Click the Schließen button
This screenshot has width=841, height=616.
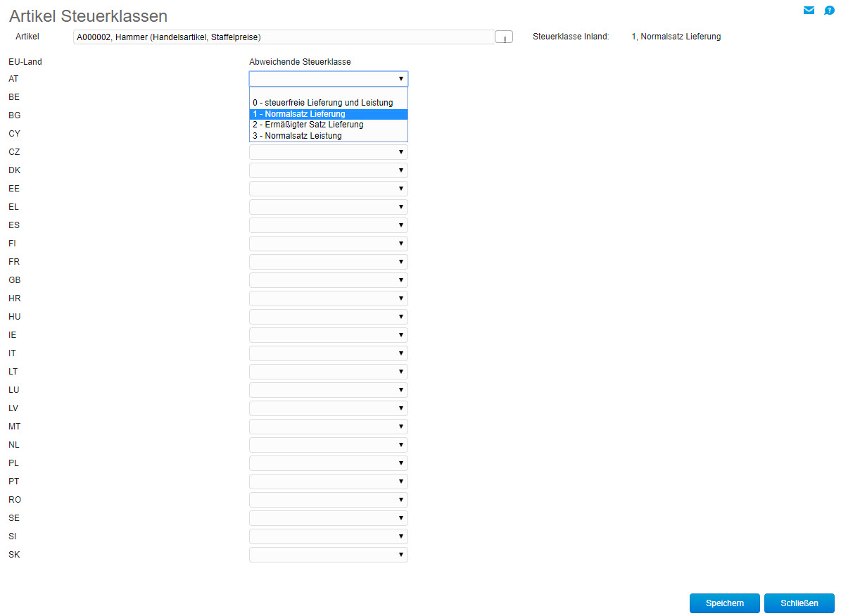799,603
